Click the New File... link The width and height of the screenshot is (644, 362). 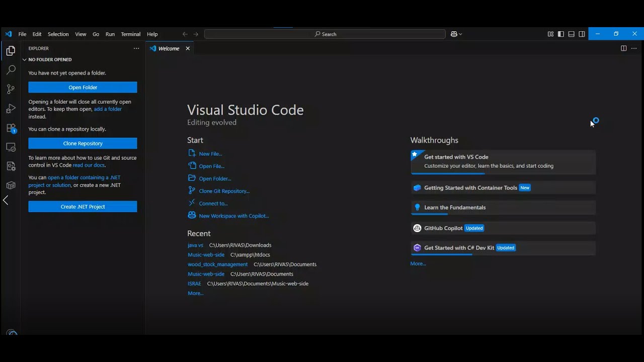210,154
